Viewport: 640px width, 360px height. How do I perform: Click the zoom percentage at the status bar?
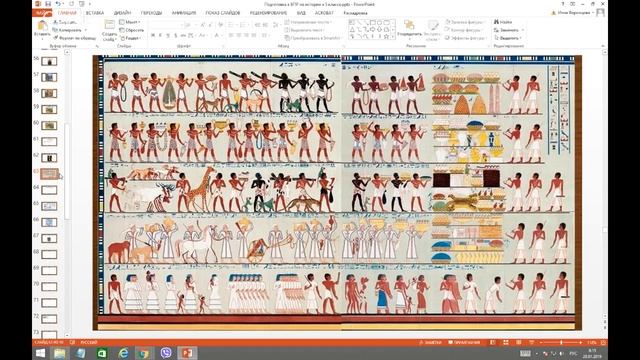point(592,342)
